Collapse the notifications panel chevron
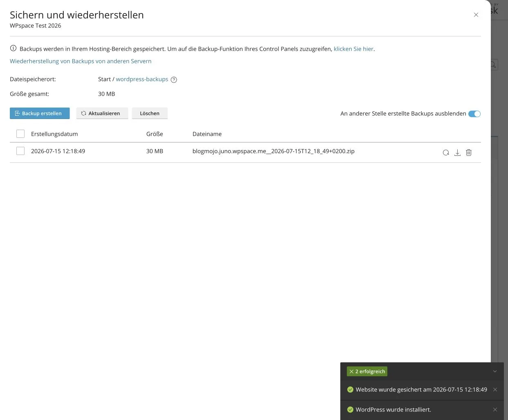This screenshot has width=508, height=420. (495, 371)
